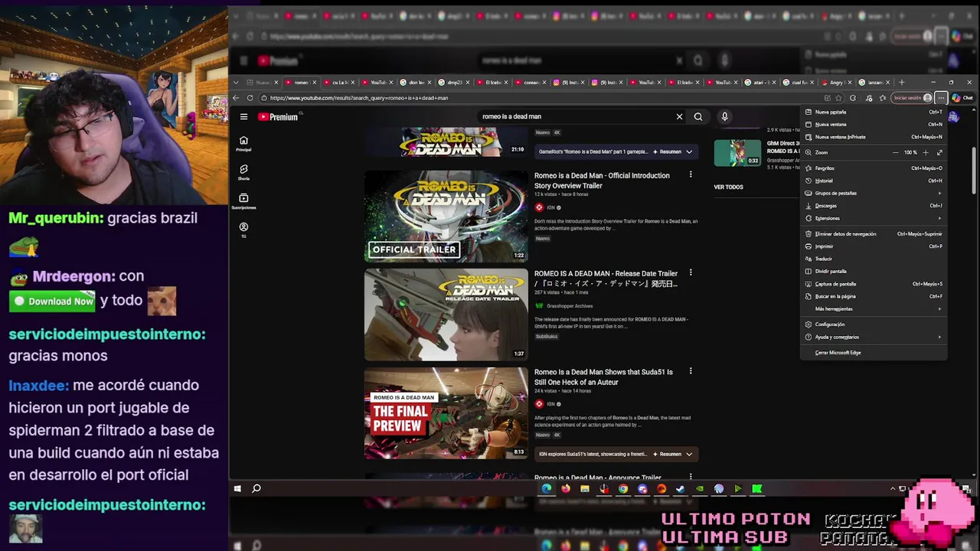Expand Más herramientas submenu
The height and width of the screenshot is (551, 980).
point(874,308)
